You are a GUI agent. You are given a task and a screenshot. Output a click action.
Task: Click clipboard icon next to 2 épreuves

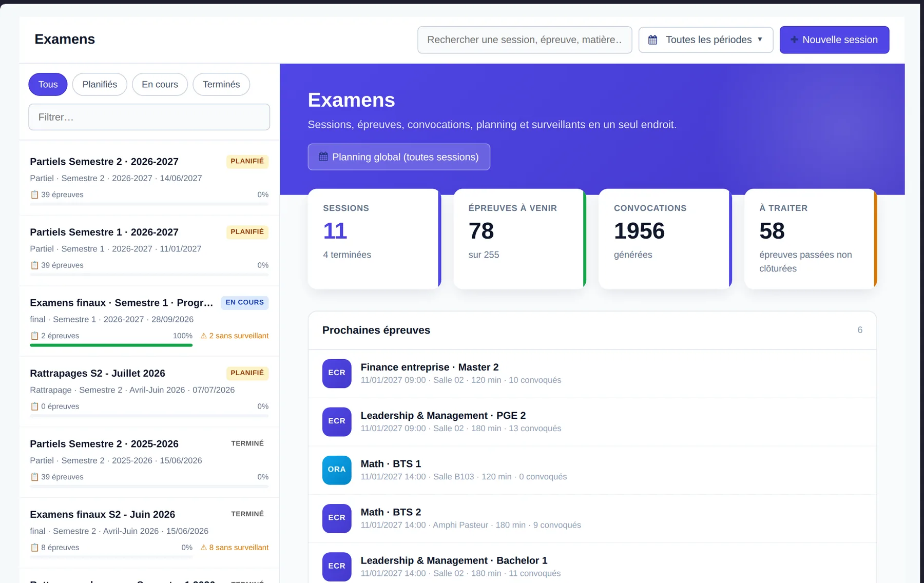(34, 336)
